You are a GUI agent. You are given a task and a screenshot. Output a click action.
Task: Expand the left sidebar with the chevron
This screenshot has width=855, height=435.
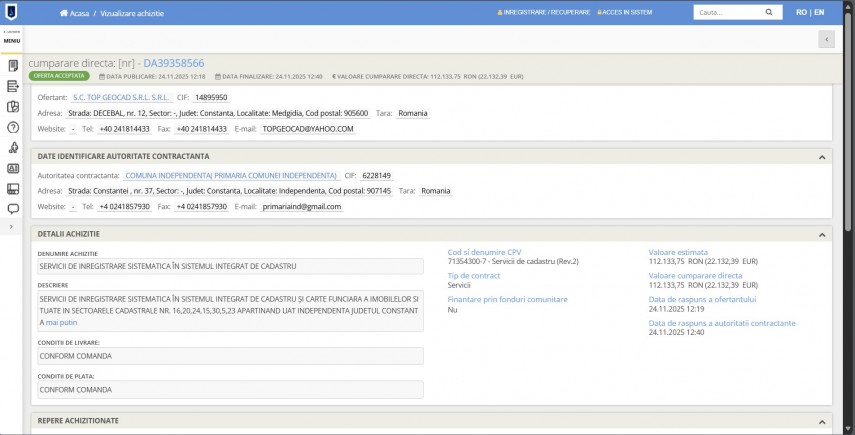point(12,228)
